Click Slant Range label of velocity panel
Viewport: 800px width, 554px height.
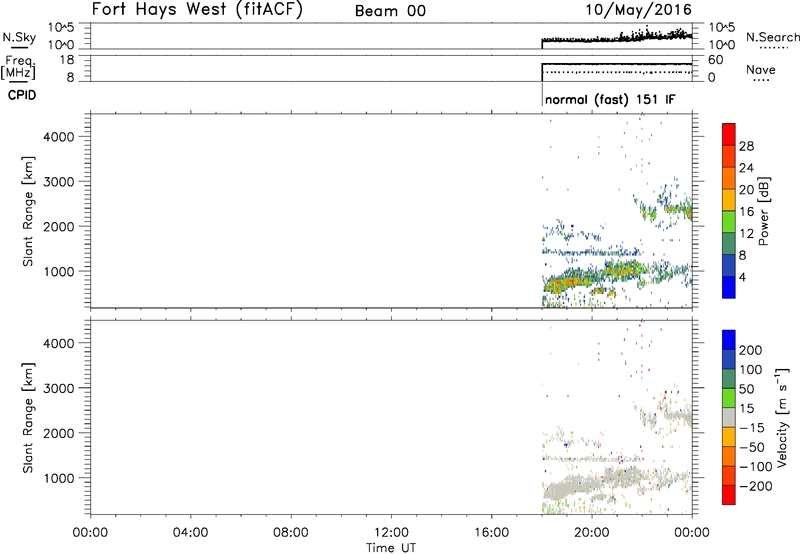click(28, 418)
